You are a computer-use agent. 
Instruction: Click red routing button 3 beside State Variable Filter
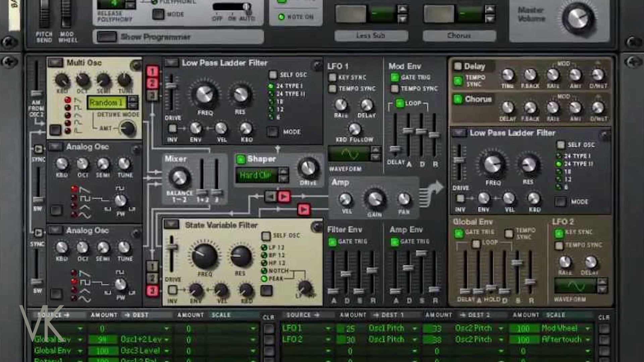[152, 291]
